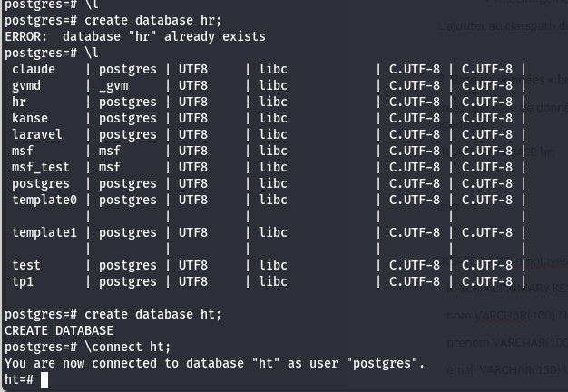The width and height of the screenshot is (568, 392).
Task: Click the 'template1' database name
Action: click(x=44, y=232)
